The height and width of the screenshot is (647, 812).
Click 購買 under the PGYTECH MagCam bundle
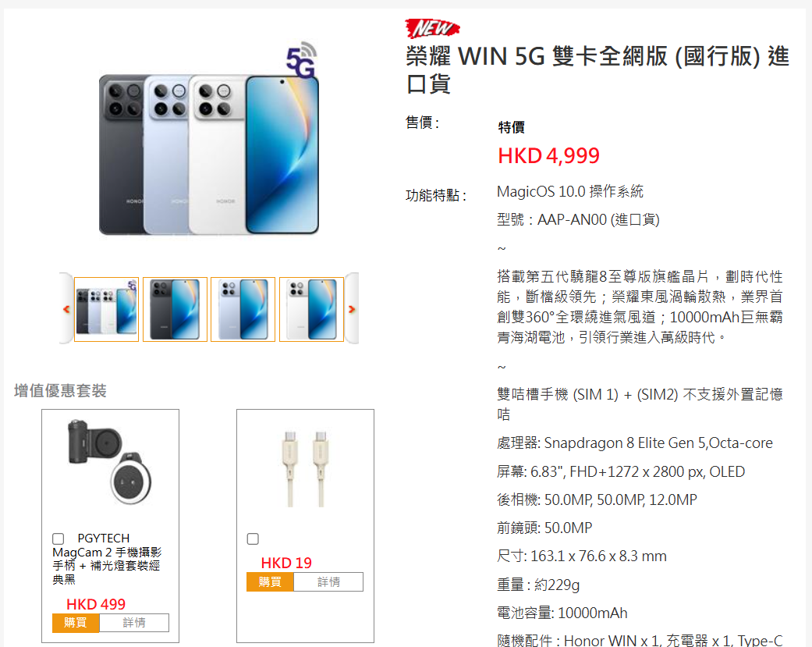(76, 623)
